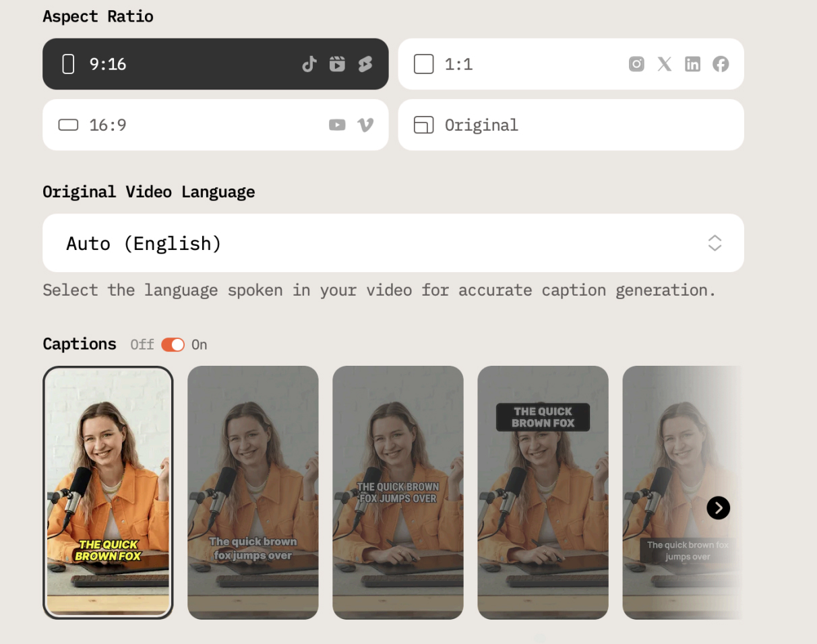Click the Instagram icon in 1:1 option
817x644 pixels.
coord(636,64)
